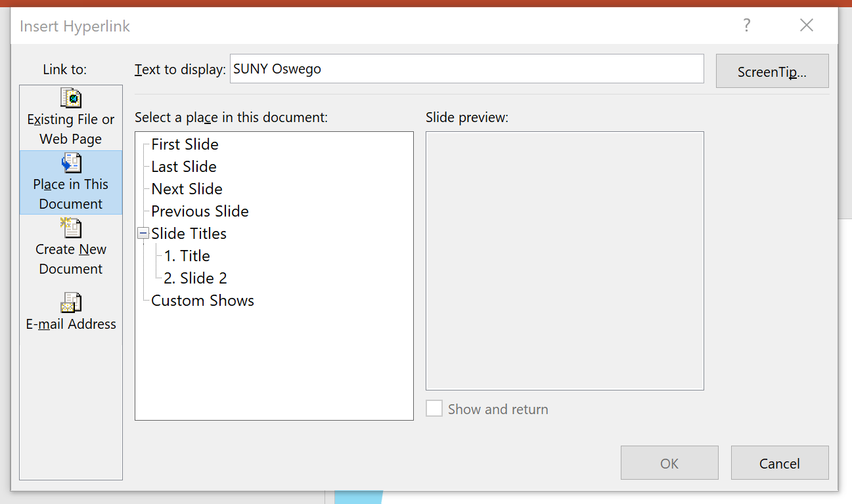Pick the Create New Document icon
The image size is (852, 504).
(71, 228)
